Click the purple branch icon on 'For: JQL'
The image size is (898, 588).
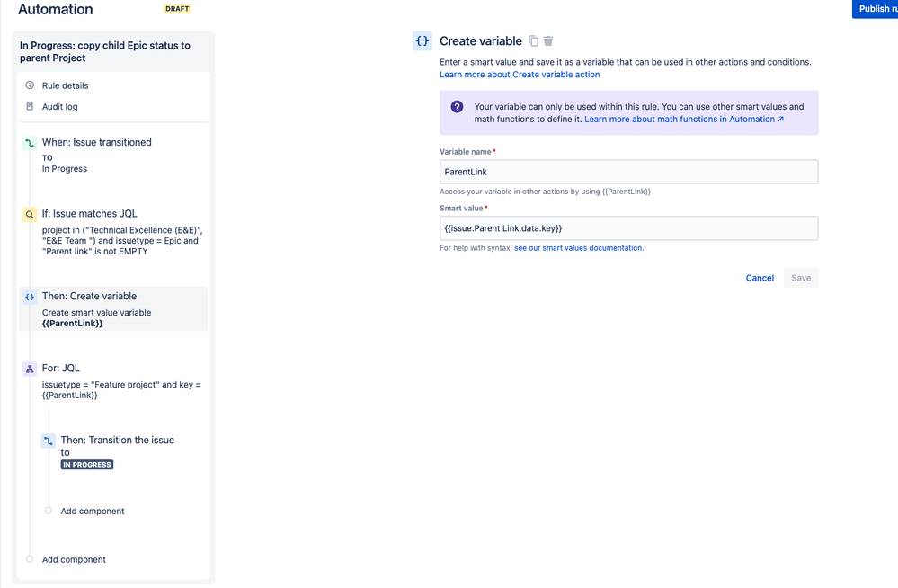pos(28,368)
